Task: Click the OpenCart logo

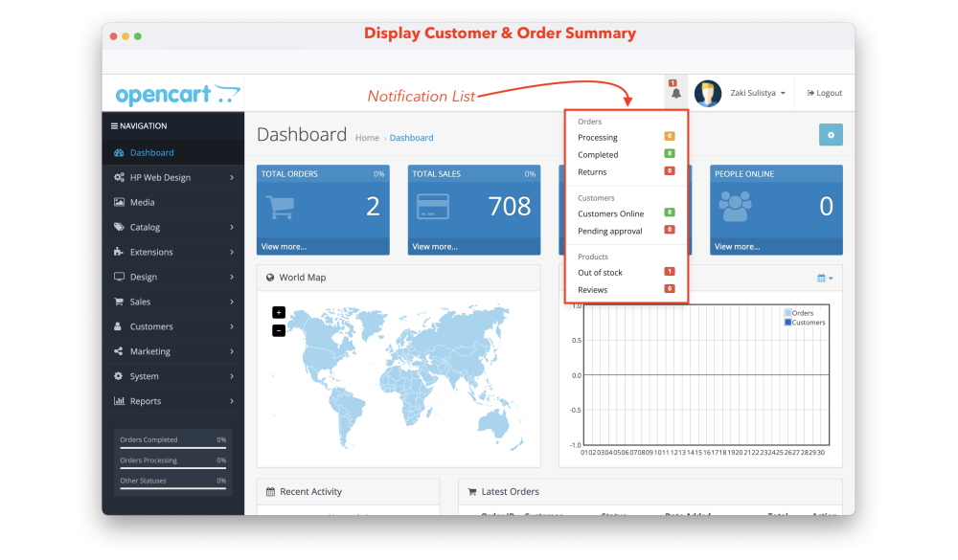Action: point(176,95)
